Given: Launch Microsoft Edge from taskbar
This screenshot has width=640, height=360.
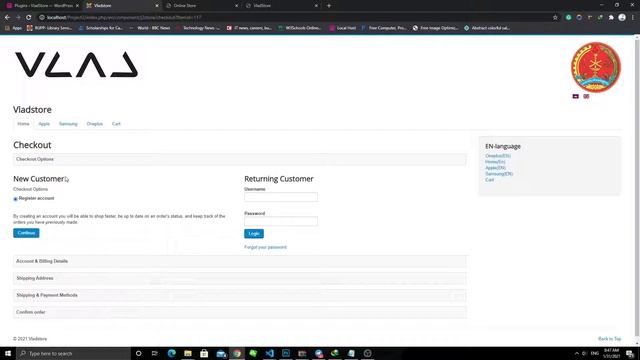Looking at the screenshot, I should click(x=171, y=353).
